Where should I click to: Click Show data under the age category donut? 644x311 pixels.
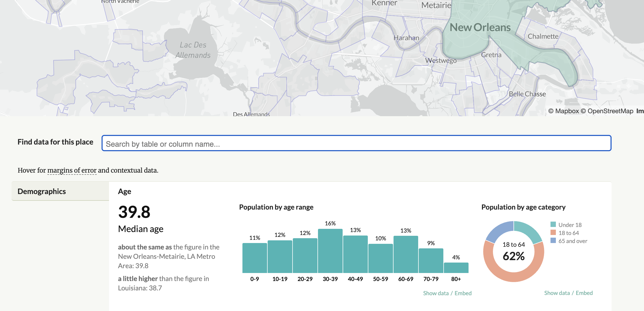click(557, 293)
